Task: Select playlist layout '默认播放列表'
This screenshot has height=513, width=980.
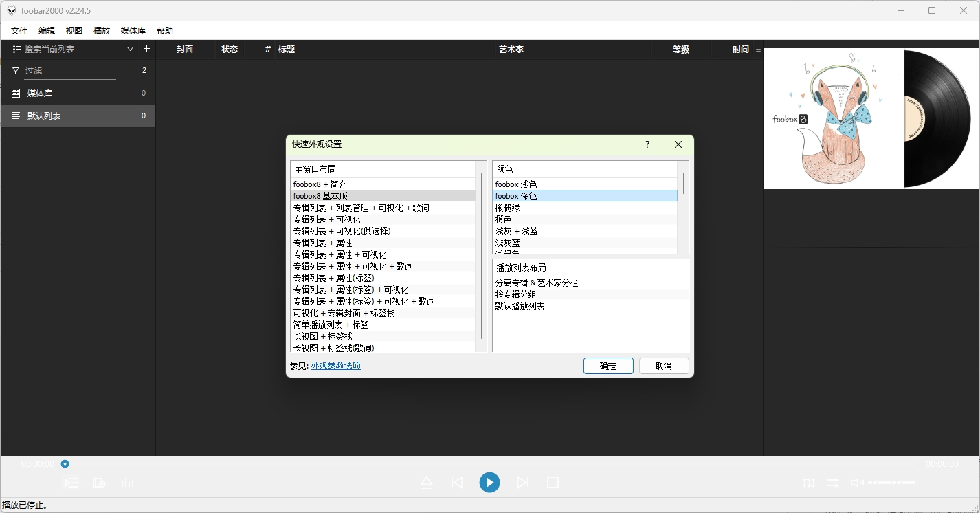Action: click(x=590, y=306)
